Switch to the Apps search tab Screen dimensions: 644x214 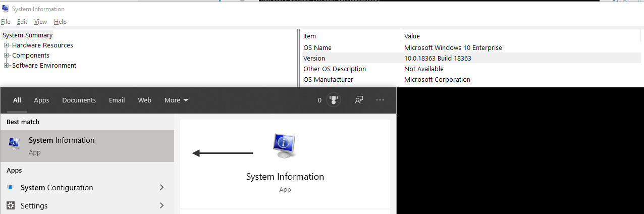pos(41,100)
